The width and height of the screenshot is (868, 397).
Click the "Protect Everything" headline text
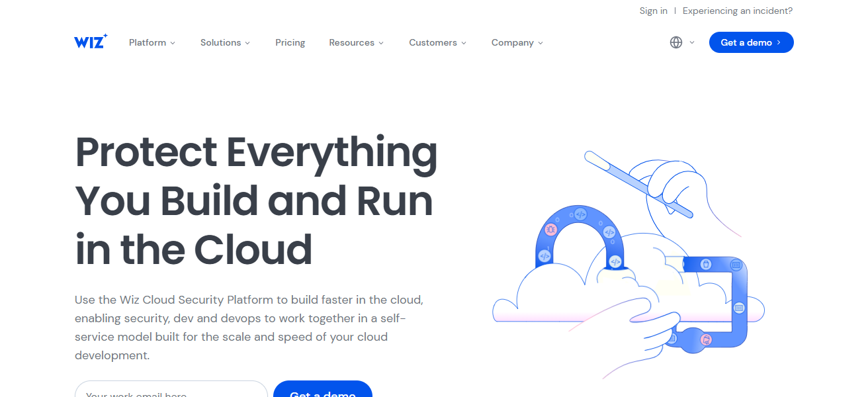point(256,152)
